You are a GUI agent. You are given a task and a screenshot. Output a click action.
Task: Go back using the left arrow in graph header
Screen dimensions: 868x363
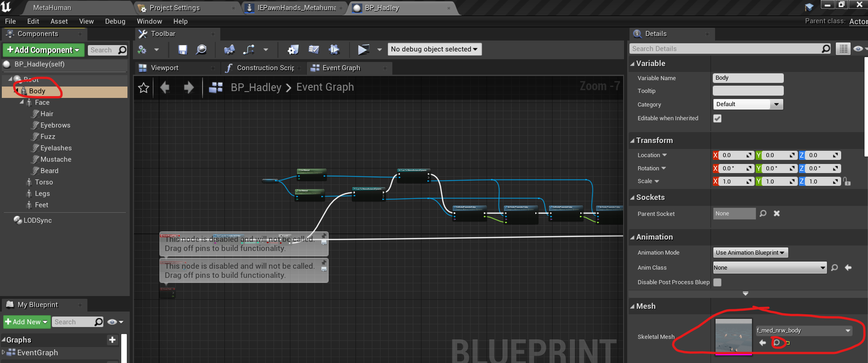[165, 87]
